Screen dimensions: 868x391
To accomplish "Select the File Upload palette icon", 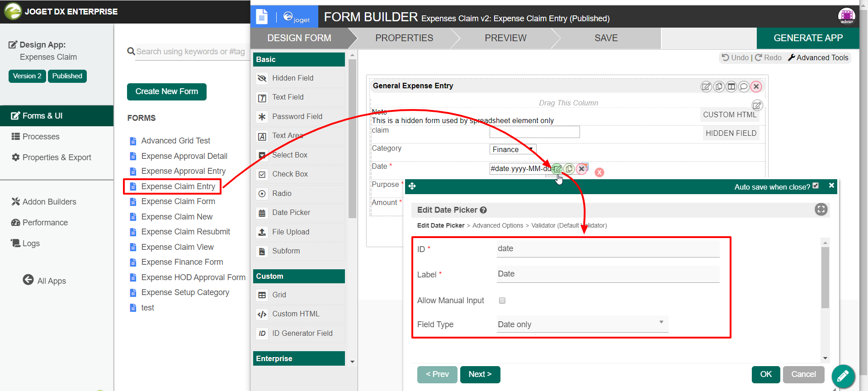I will (262, 232).
